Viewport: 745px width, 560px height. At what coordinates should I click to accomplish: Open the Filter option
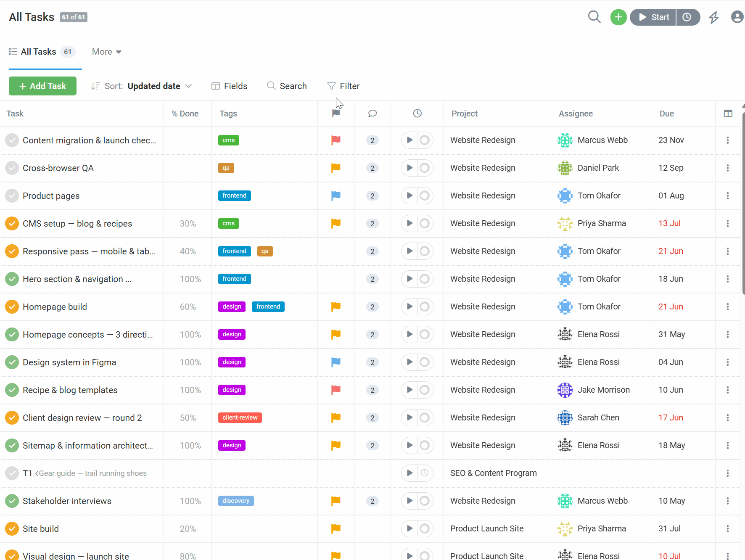pos(343,86)
